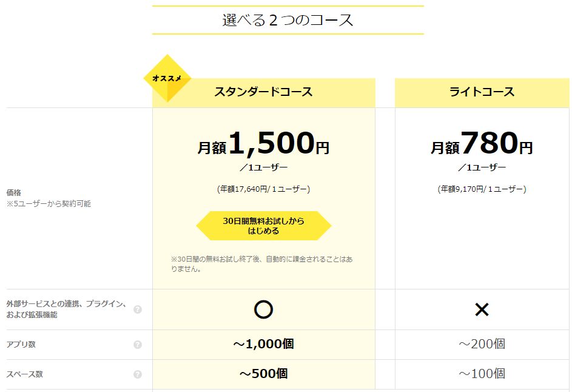Click the 30日間無料お試しからはじめる button
This screenshot has height=392, width=572.
(x=263, y=226)
